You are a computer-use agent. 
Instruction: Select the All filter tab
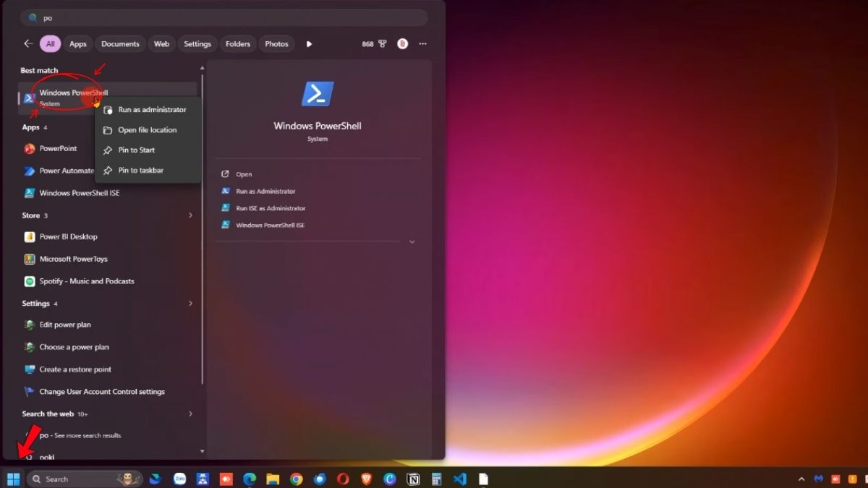click(x=50, y=43)
